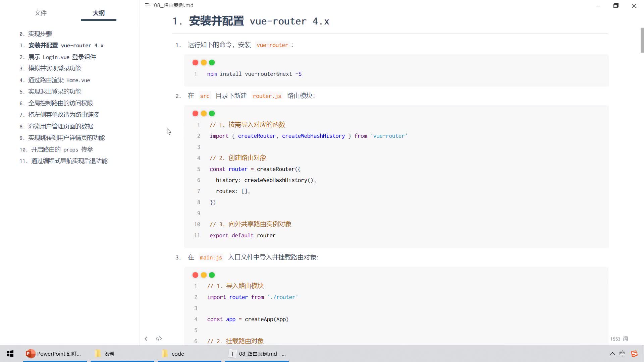Jump to outline item 全局控制路由的访问权限
Viewport: 644px width, 362px height.
point(56,103)
